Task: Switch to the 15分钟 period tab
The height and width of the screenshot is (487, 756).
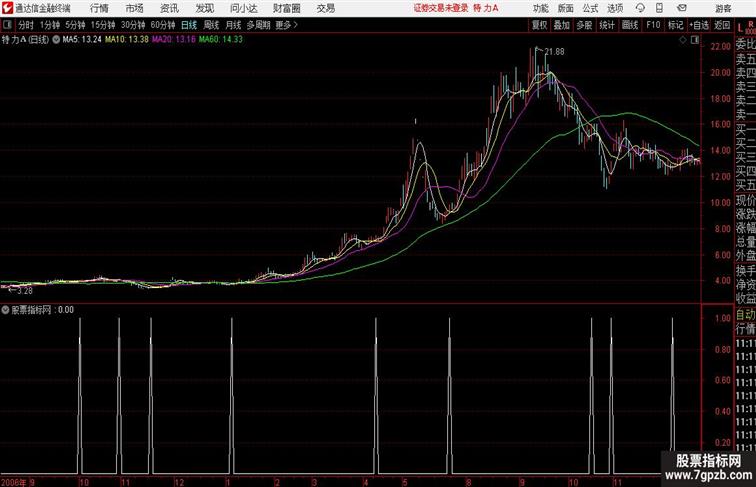Action: (x=103, y=25)
